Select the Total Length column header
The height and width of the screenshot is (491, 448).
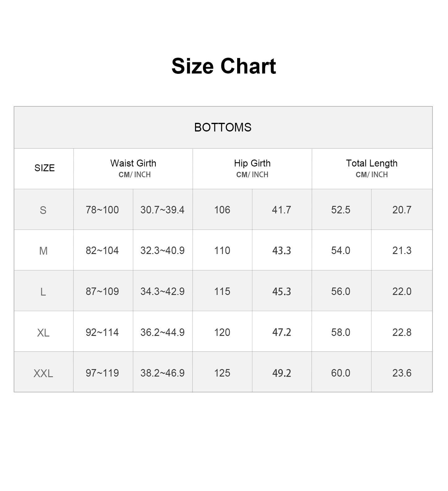[x=371, y=163]
